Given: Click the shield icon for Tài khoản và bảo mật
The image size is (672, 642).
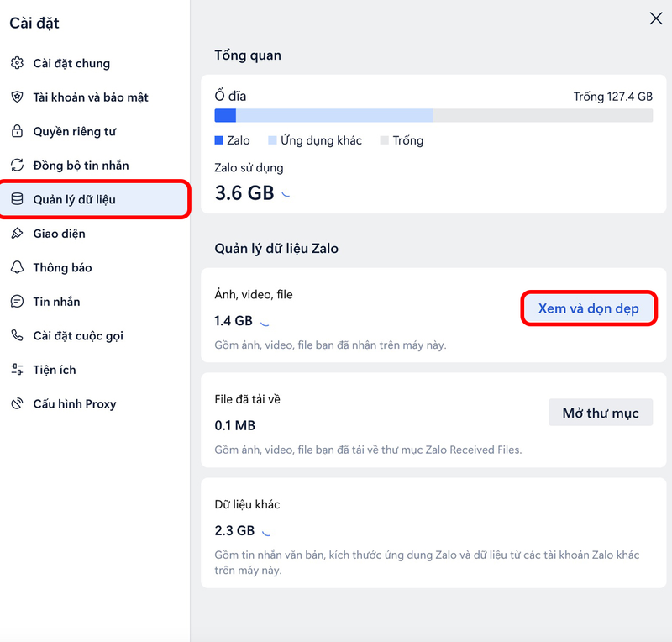Looking at the screenshot, I should (17, 97).
